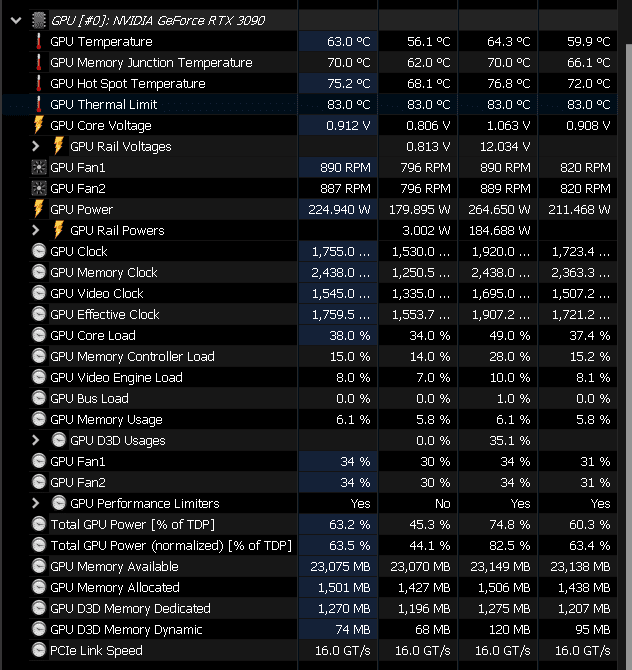
Task: Click the clock icon for GPU Video Clock
Action: pyautogui.click(x=39, y=293)
